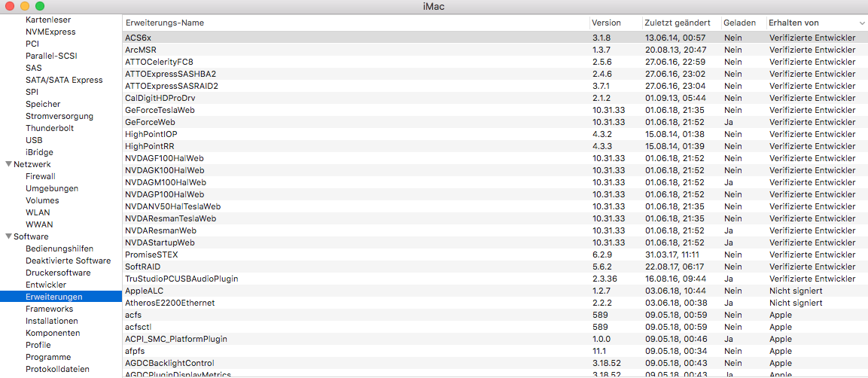Select Entwickler in the sidebar

tap(46, 285)
